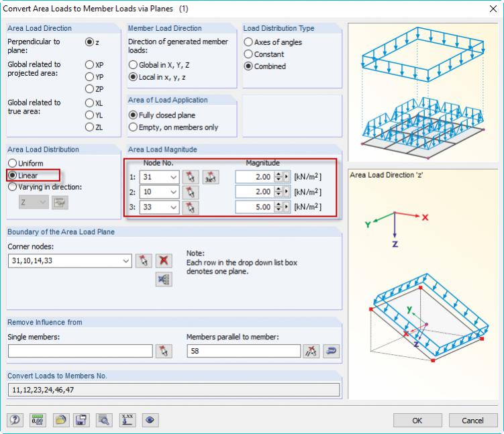This screenshot has width=504, height=434.
Task: Delete corner nodes with red X icon
Action: click(164, 260)
